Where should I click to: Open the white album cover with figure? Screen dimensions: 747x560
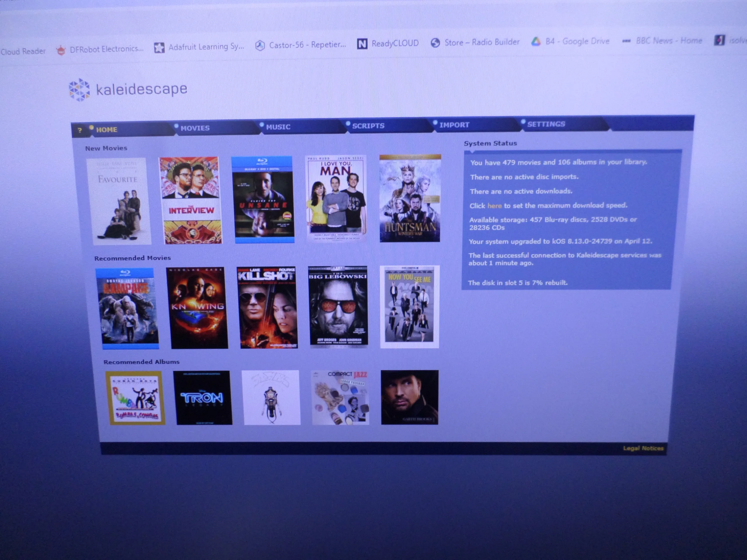pyautogui.click(x=271, y=397)
